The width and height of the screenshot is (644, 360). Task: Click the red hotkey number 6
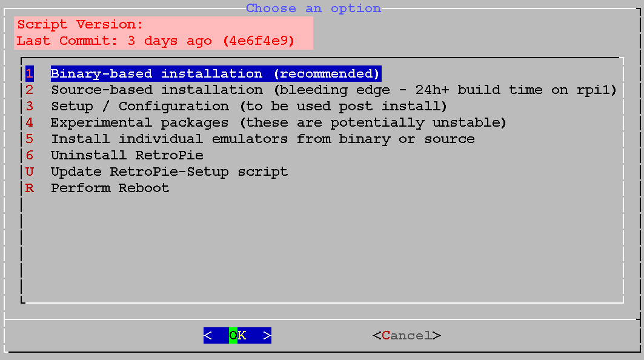click(30, 156)
